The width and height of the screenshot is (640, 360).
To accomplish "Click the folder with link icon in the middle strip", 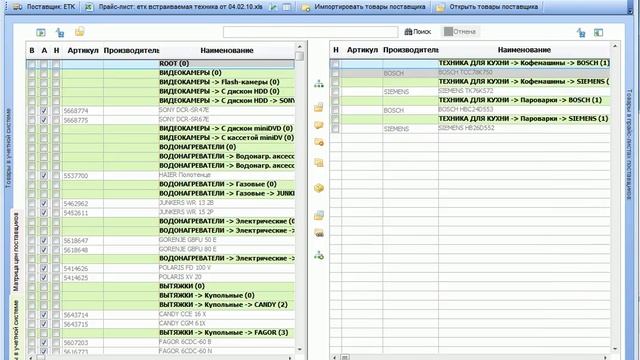I will (319, 233).
